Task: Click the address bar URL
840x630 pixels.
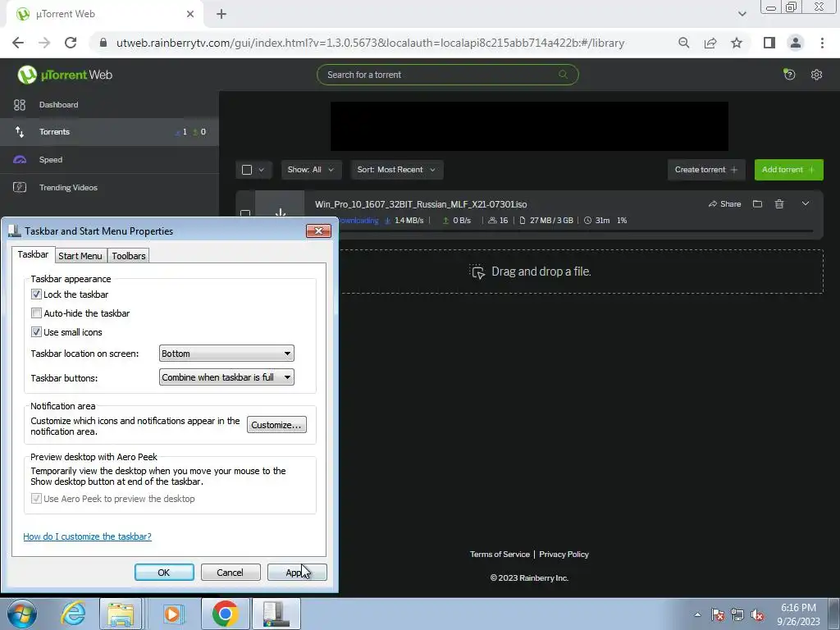Action: pos(370,43)
